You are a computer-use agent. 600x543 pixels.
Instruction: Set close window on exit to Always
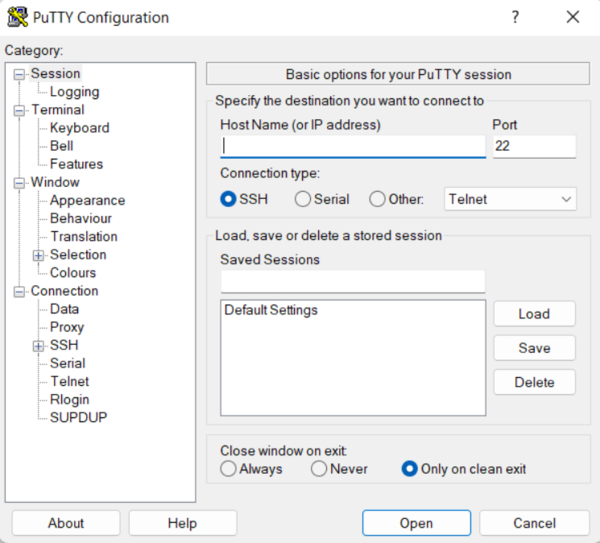click(229, 469)
